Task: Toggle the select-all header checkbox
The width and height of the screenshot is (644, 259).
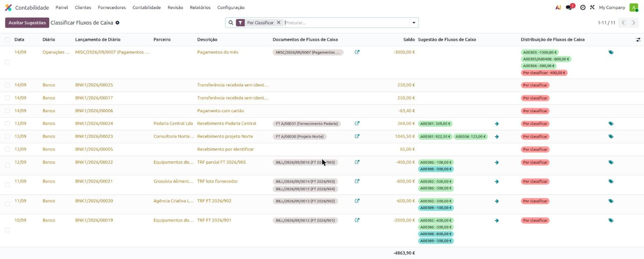Action: (7, 39)
